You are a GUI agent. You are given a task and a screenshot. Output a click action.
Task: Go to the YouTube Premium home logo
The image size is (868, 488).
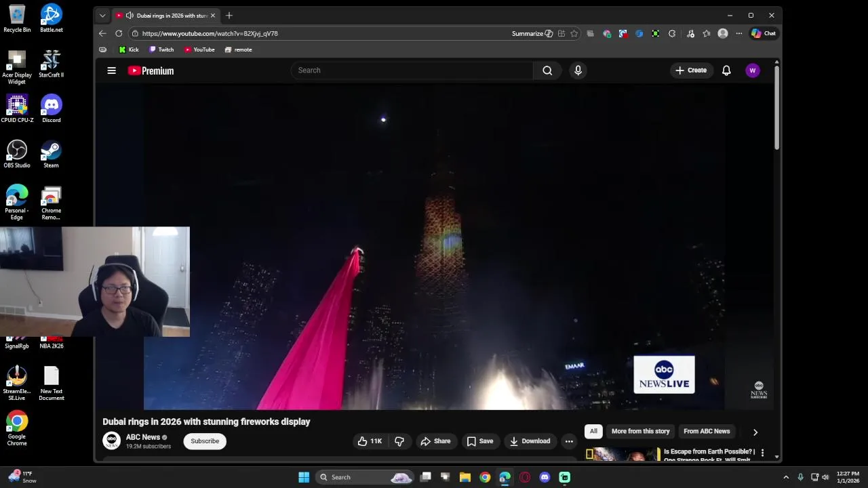[151, 70]
